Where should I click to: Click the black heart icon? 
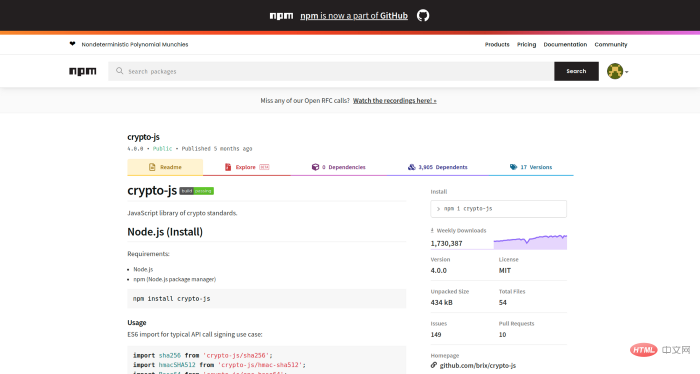[72, 44]
